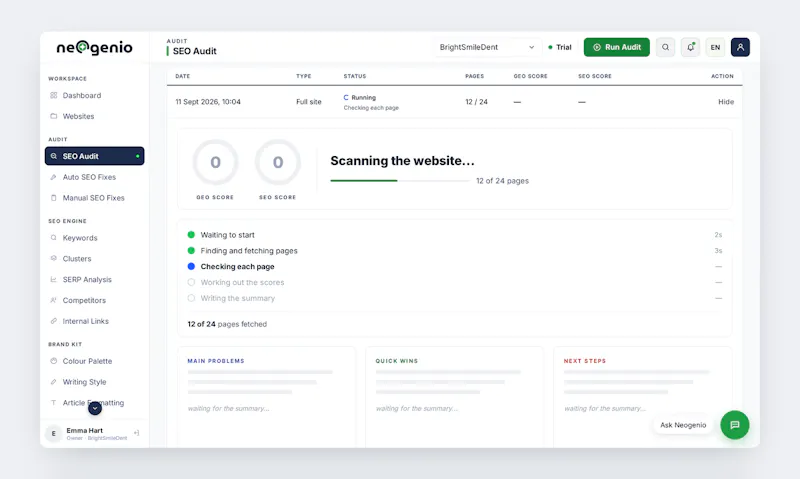Open the Competitors section
Image resolution: width=800 pixels, height=479 pixels.
click(x=94, y=300)
